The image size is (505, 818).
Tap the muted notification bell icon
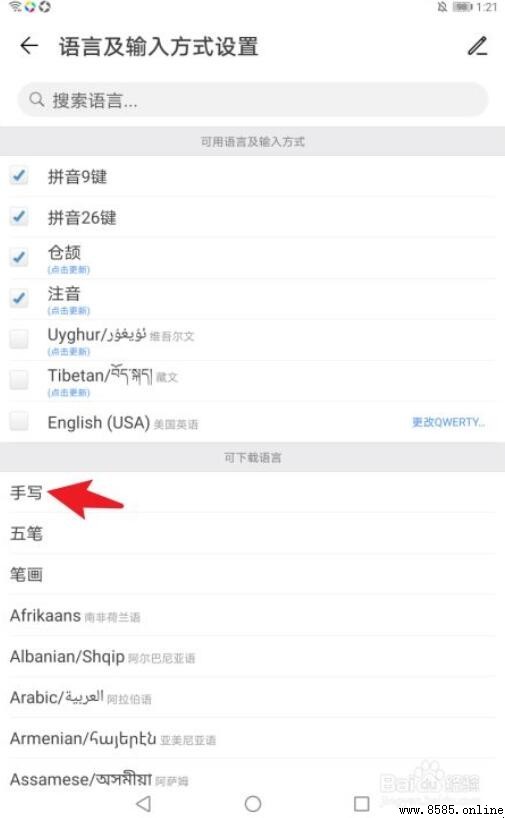(x=442, y=7)
